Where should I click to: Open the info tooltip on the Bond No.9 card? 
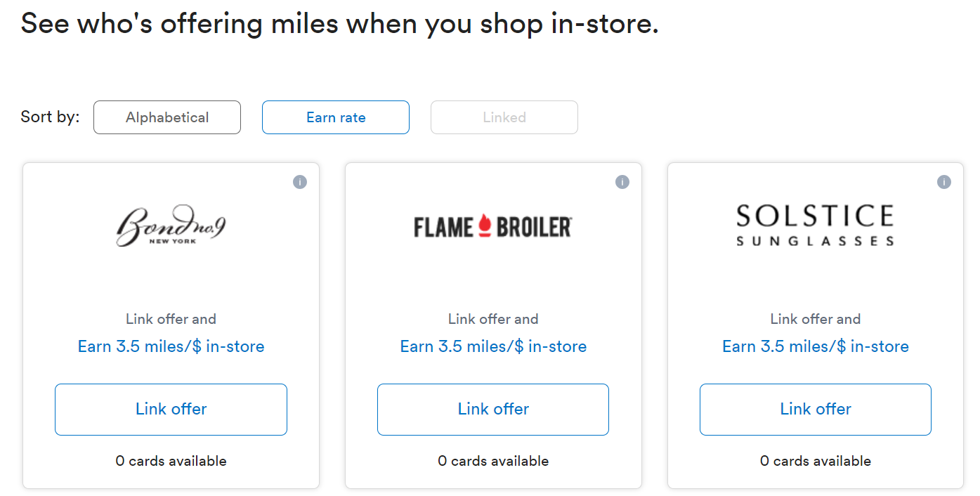(x=300, y=181)
